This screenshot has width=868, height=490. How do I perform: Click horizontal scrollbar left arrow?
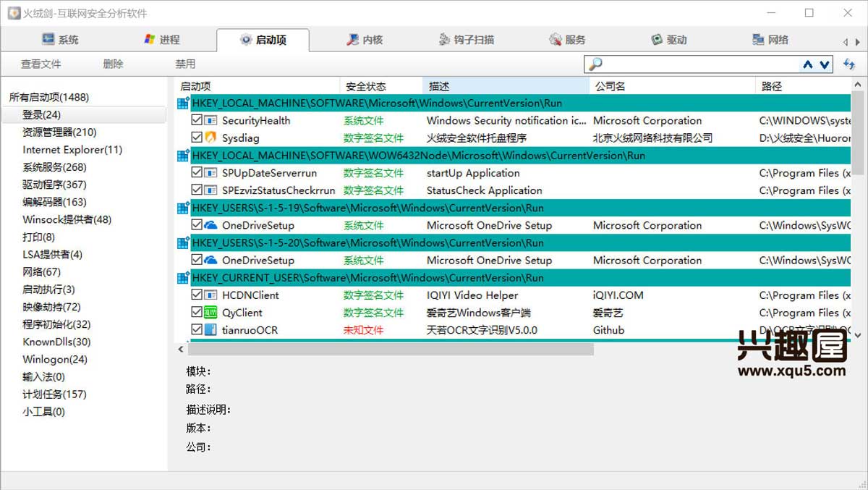point(182,350)
